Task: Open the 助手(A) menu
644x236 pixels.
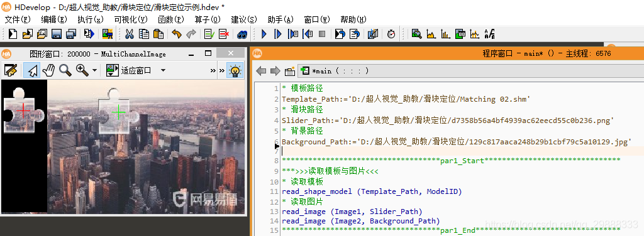Action: click(x=280, y=19)
